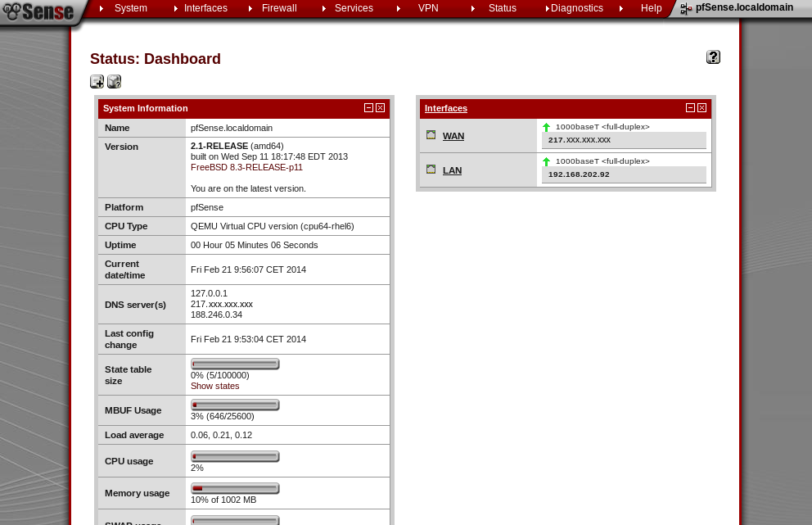Close the System Information widget
The image size is (812, 525).
pos(380,108)
